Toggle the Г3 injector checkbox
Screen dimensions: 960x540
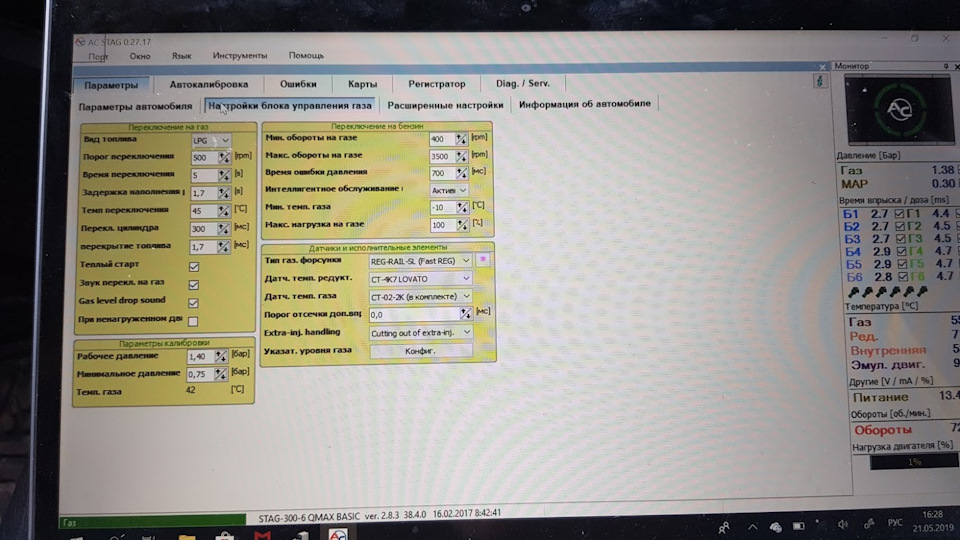click(x=901, y=239)
